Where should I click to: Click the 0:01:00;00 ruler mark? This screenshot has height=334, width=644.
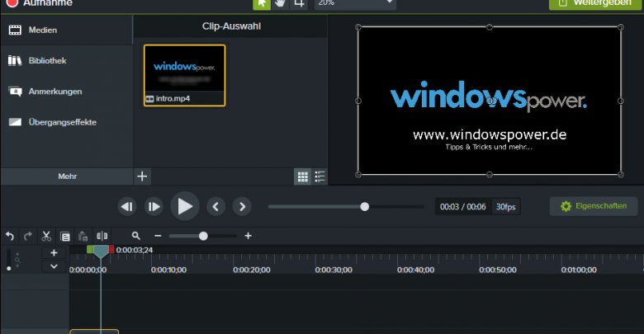tap(579, 270)
